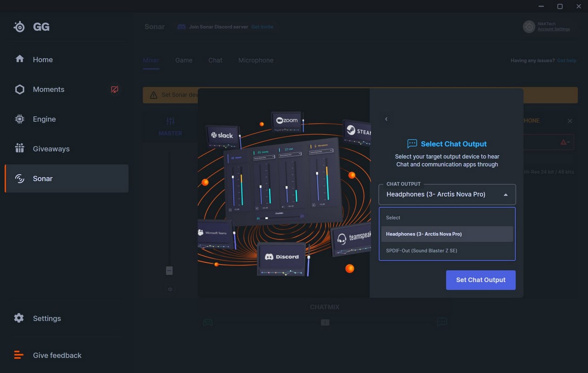
Task: Click 'Join Sonar Discord server' text
Action: (219, 27)
